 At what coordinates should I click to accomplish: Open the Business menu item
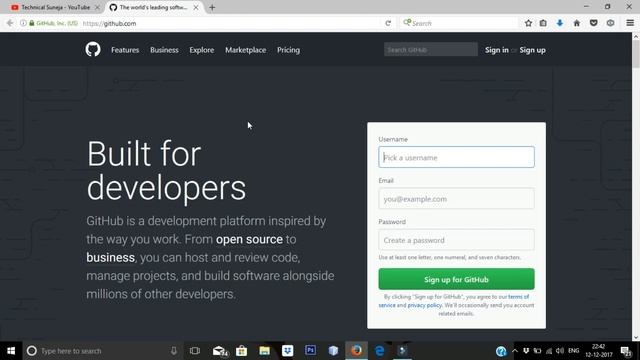pos(164,50)
